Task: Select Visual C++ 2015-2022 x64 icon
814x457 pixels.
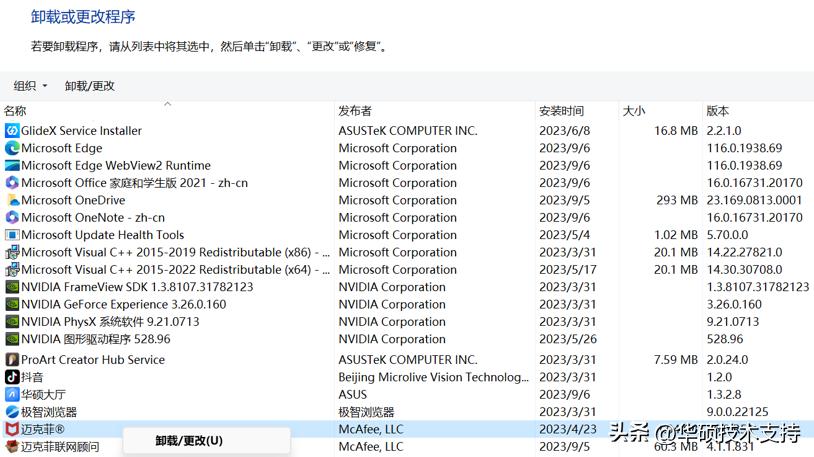Action: click(12, 270)
